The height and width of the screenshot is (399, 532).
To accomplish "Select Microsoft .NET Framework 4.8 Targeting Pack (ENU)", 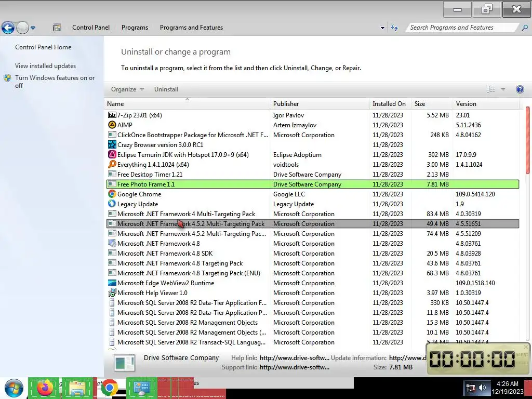I will pos(312,273).
